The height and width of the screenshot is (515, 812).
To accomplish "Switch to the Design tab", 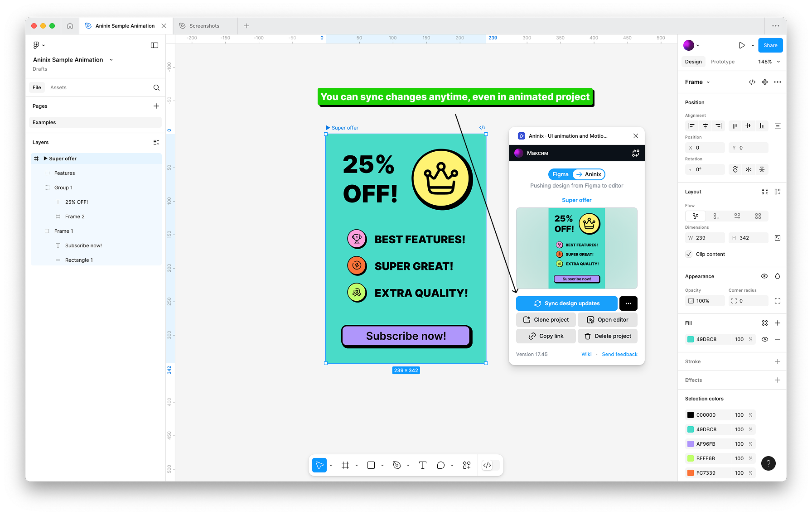I will [693, 62].
